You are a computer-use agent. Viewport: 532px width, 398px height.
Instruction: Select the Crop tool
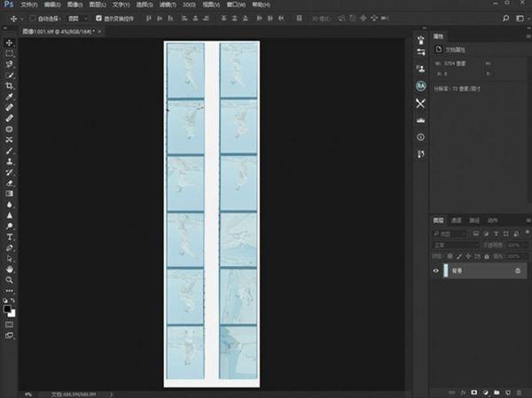click(9, 86)
